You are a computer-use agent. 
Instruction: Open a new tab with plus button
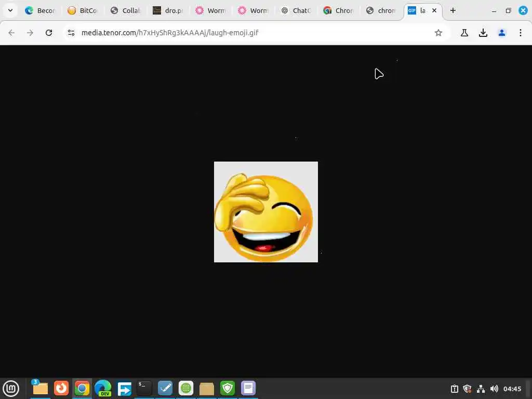pos(453,10)
